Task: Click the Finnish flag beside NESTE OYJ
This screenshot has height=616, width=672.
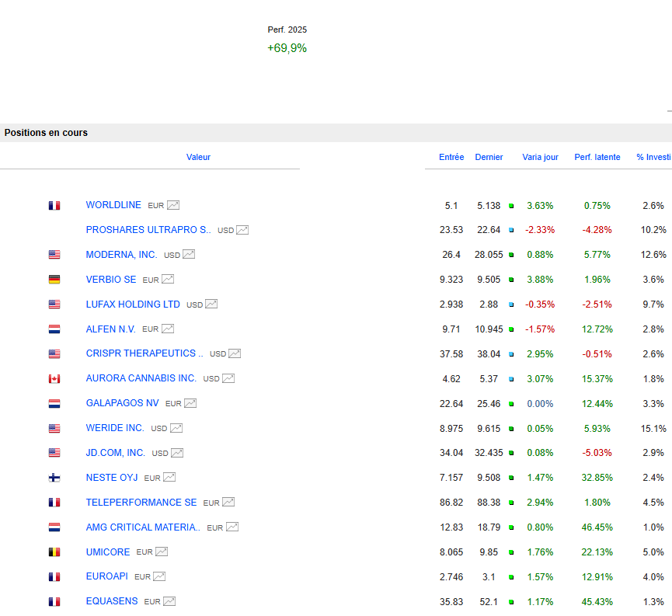Action: tap(54, 478)
